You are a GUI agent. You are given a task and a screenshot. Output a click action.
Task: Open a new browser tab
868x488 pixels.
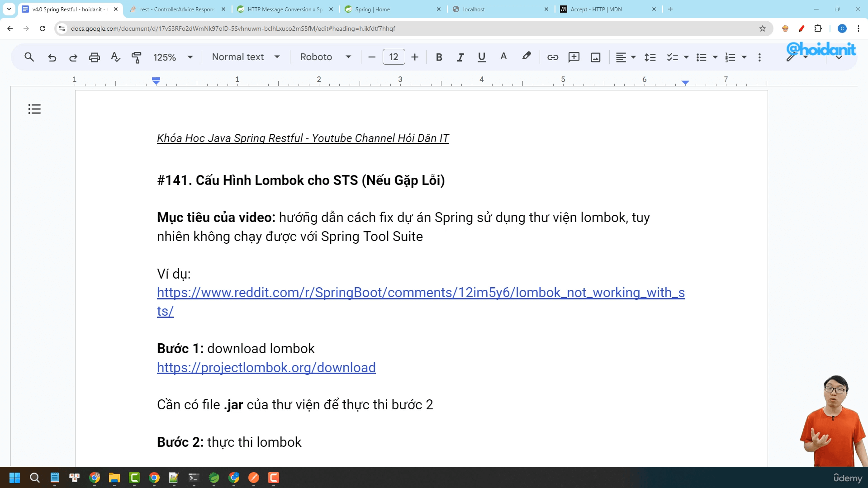click(x=670, y=9)
